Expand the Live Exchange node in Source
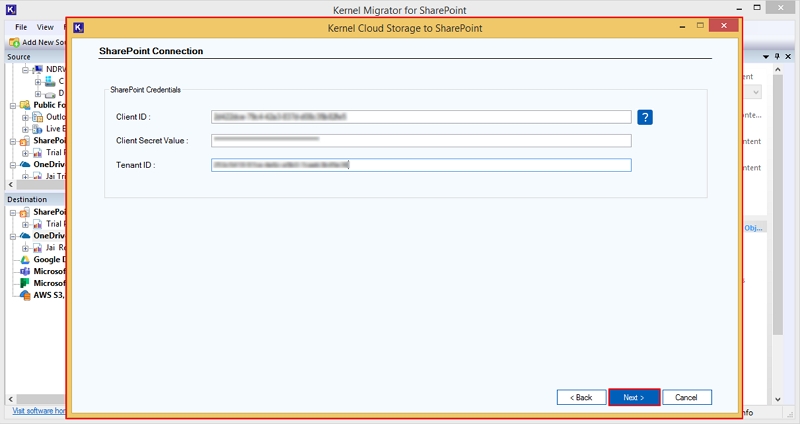 click(x=25, y=129)
